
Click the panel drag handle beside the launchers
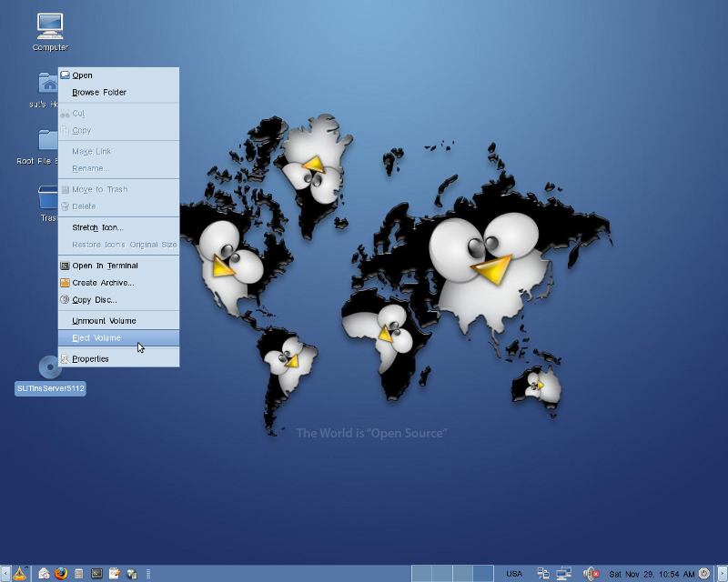148,574
